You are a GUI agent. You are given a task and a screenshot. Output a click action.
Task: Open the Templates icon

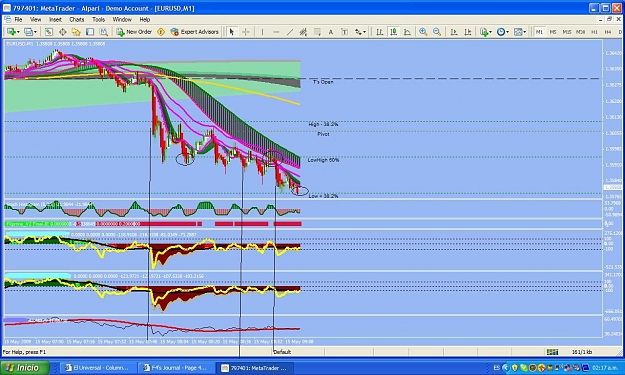point(518,32)
